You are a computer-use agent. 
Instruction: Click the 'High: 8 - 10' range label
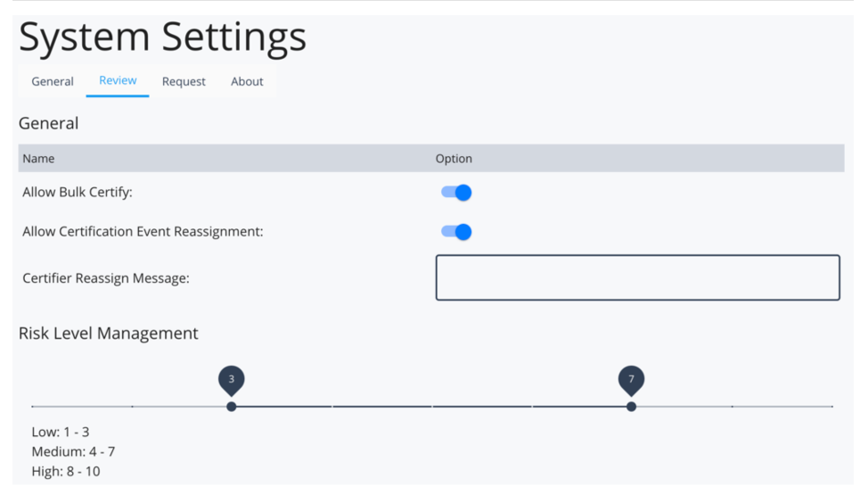point(66,471)
